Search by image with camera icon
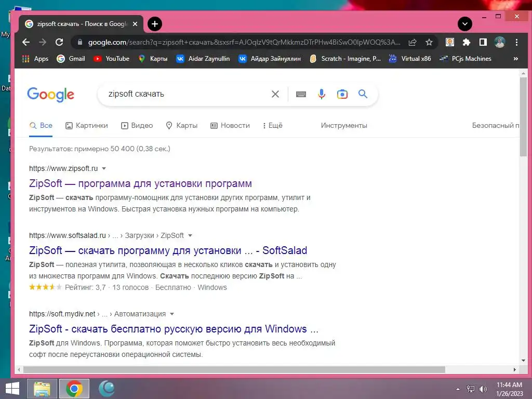 342,94
